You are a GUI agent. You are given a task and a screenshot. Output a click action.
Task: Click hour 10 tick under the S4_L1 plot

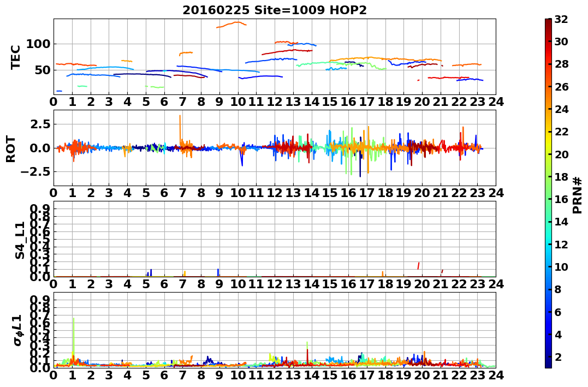(237, 284)
